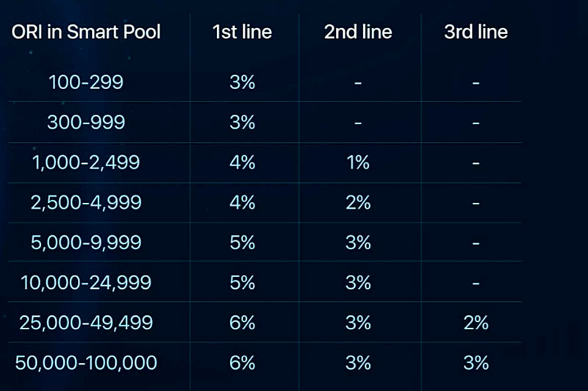Click 1st line 5% in 5,000-9,999 row

242,242
